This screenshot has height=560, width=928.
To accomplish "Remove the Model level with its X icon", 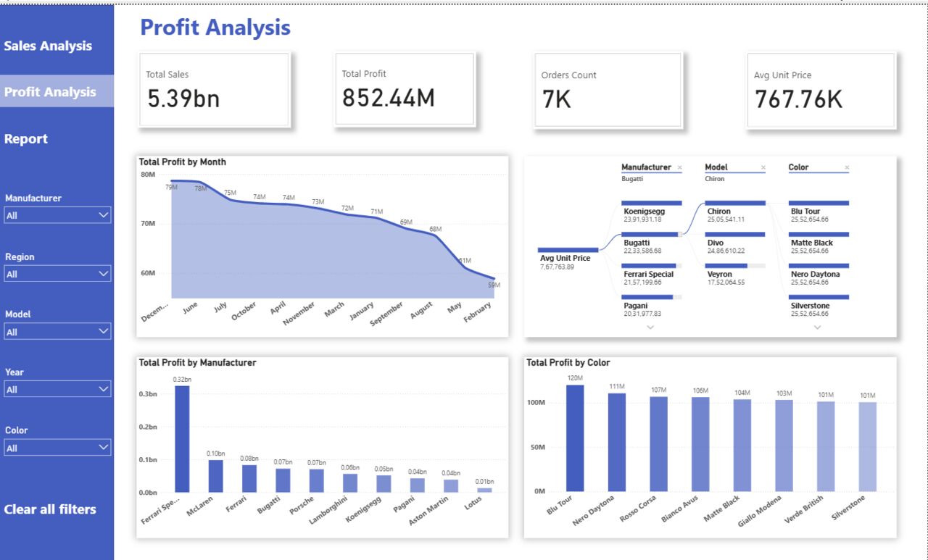I will (x=763, y=167).
